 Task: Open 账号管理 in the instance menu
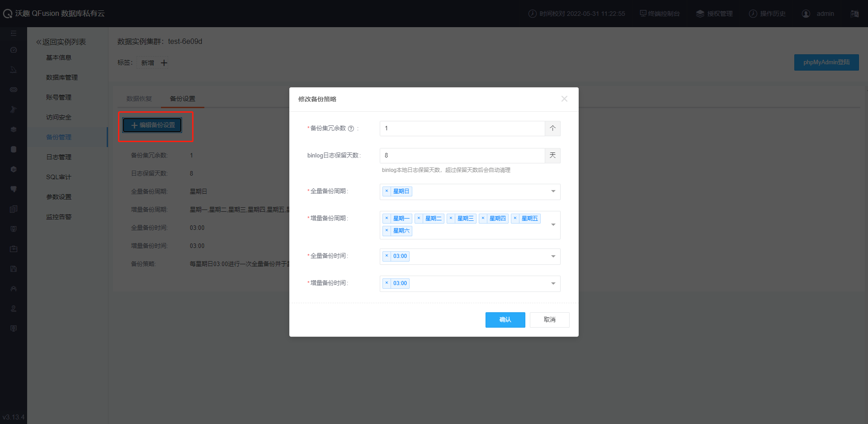tap(59, 97)
